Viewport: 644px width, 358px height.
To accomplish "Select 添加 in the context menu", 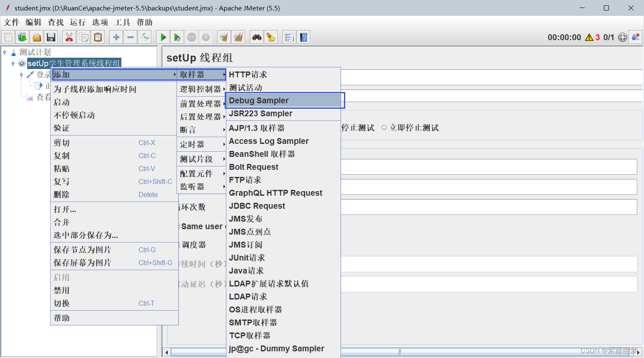I will coord(114,74).
